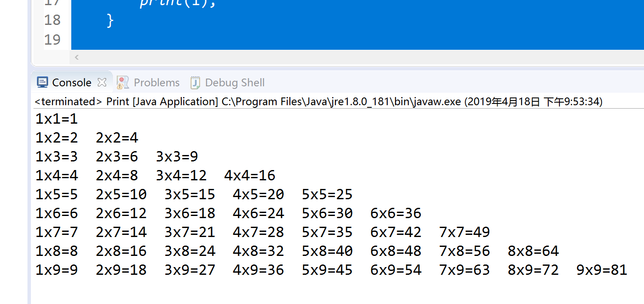Click console output 4x6=24
Viewport: 644px width, 304px height.
pos(258,213)
